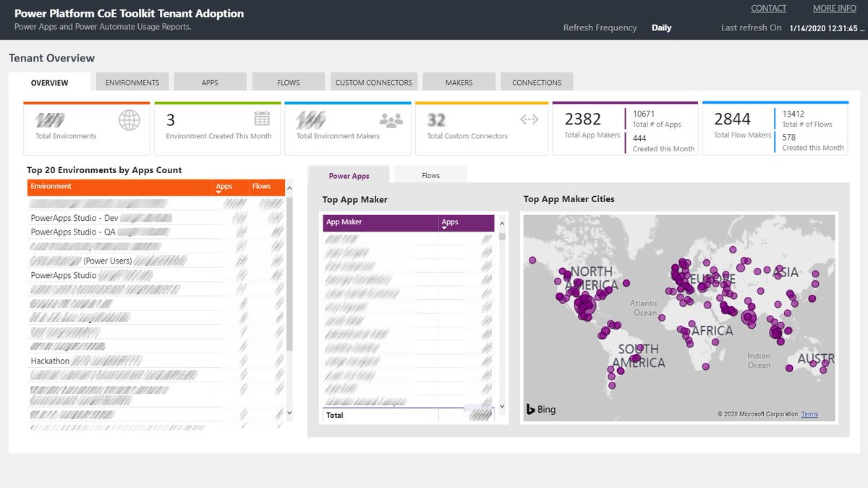Click the Top 20 Environments by Apps Count title
The width and height of the screenshot is (868, 488).
pos(104,170)
